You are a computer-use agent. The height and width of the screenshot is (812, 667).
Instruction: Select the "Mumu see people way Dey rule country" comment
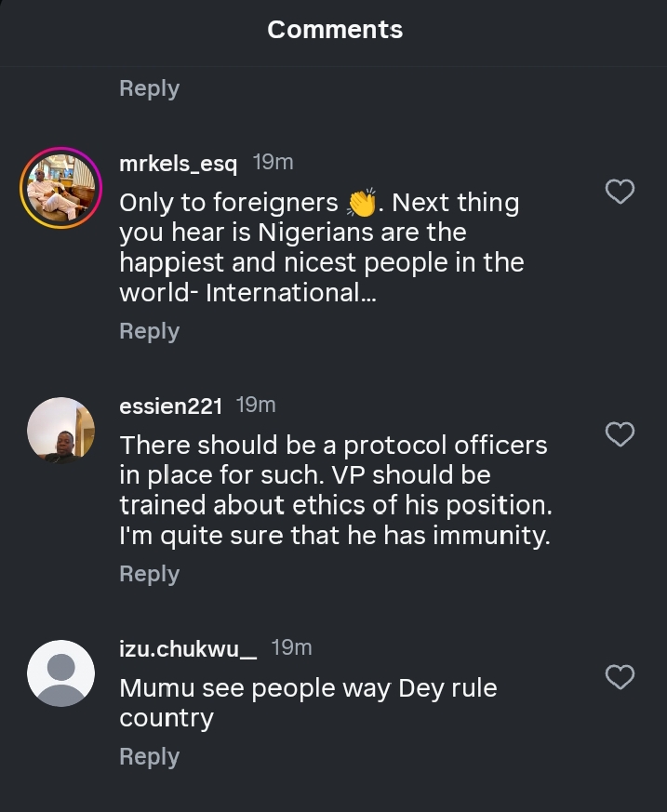pos(308,703)
